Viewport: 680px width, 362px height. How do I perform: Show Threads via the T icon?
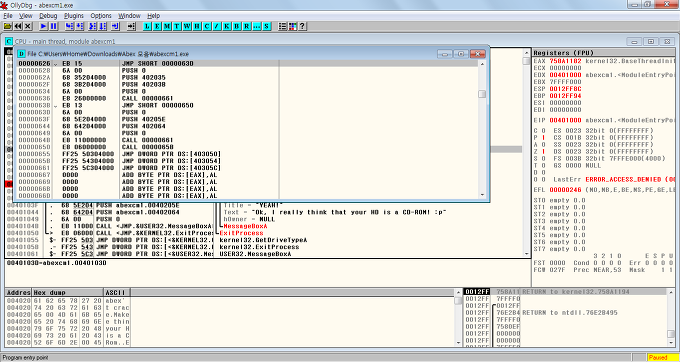[x=177, y=26]
